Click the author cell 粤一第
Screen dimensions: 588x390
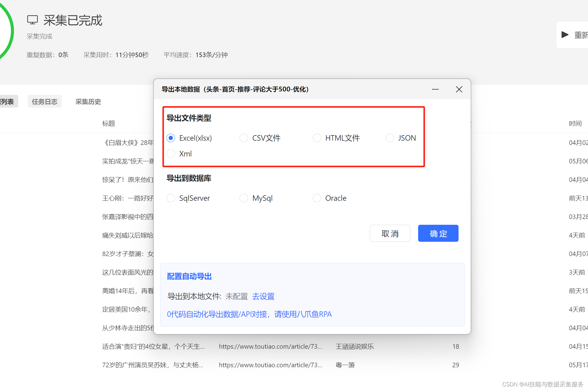click(345, 365)
